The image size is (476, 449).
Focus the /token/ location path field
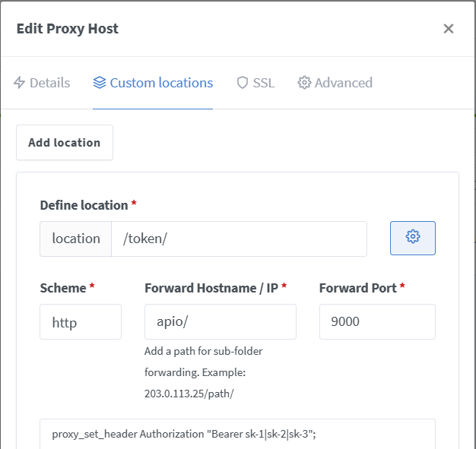point(239,239)
